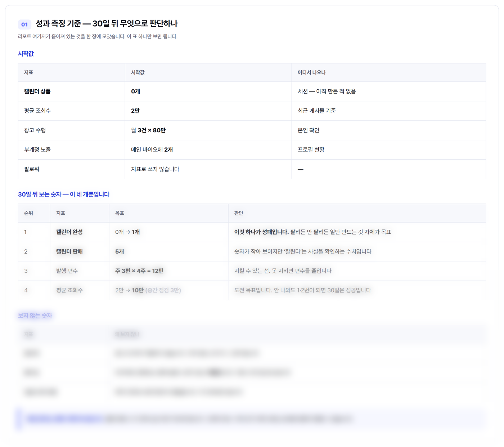Select the "2만 → 10만 (중간 점검 3만)" cell
Screen dimensions: 504x447
168,290
